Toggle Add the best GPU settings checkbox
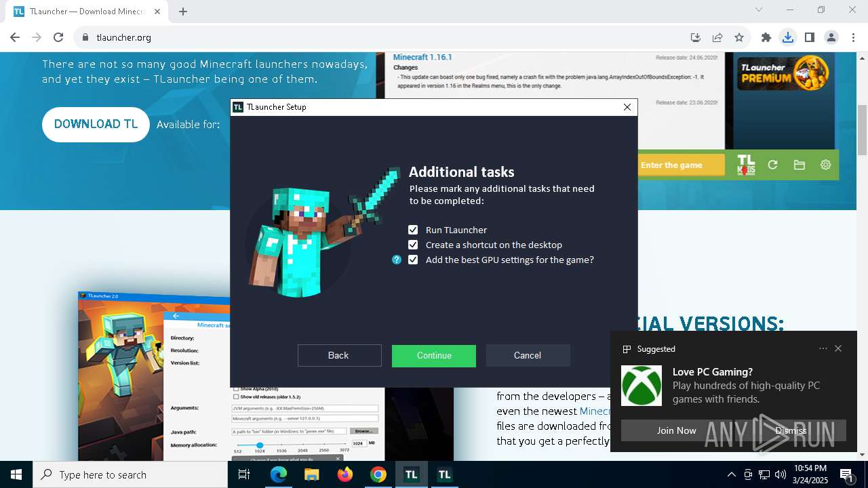The height and width of the screenshot is (488, 868). point(413,260)
